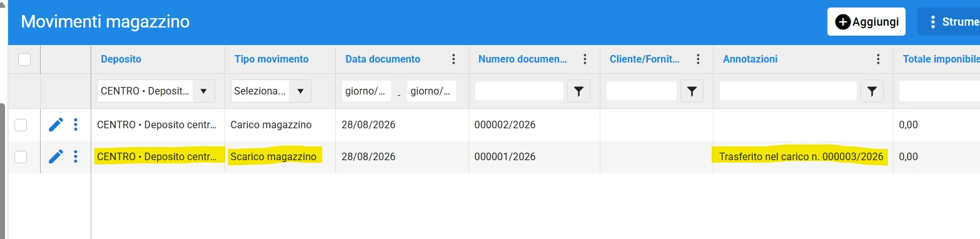Select the Scarico magazzino cell
980x239 pixels.
(x=273, y=156)
